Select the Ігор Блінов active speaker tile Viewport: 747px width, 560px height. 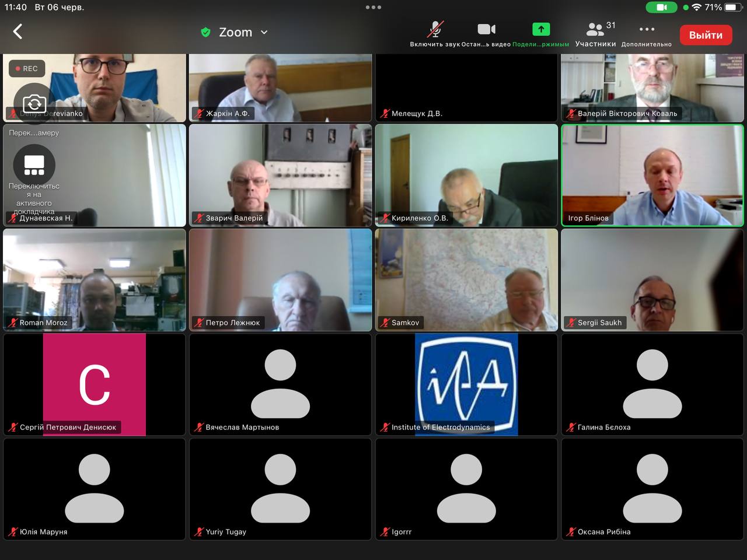tap(652, 176)
